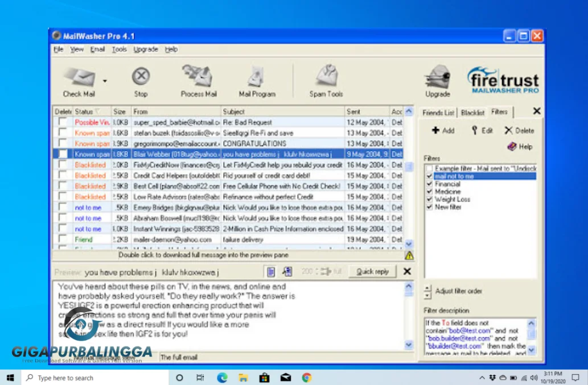Select the Filters tab
588x385 pixels.
500,111
